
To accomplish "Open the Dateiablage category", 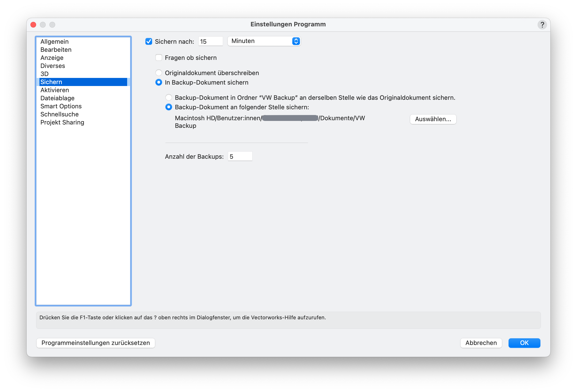I will coord(57,98).
